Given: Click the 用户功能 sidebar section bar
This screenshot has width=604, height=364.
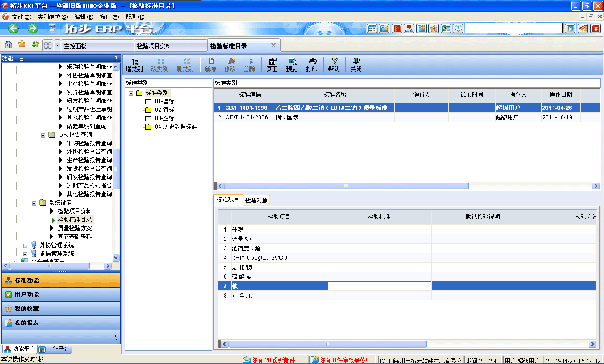Looking at the screenshot, I should coord(61,294).
